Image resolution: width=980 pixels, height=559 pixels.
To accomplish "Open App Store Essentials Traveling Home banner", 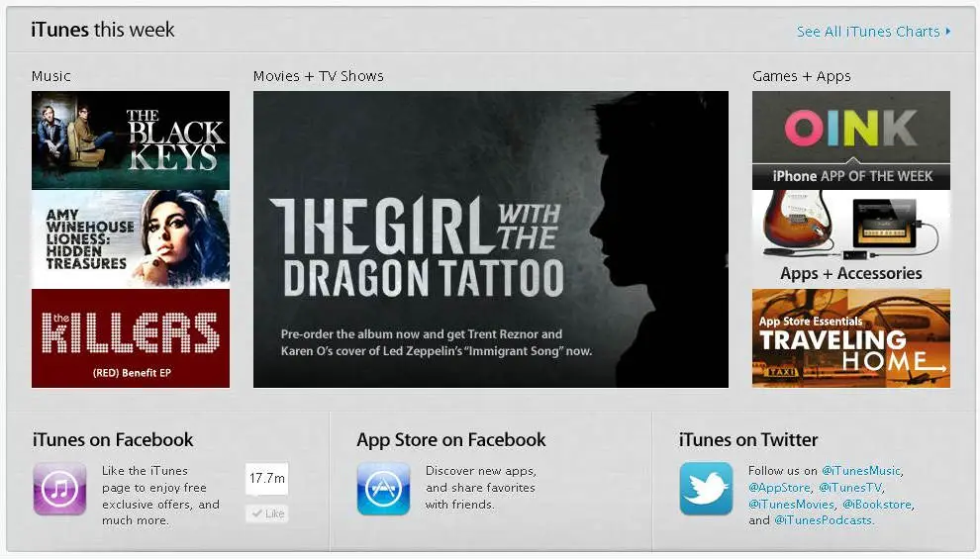I will pyautogui.click(x=850, y=338).
